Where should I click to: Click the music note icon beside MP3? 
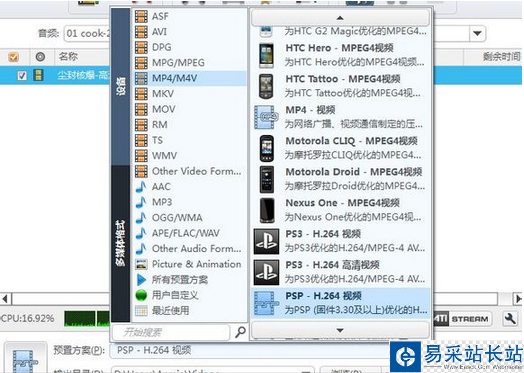[x=141, y=202]
